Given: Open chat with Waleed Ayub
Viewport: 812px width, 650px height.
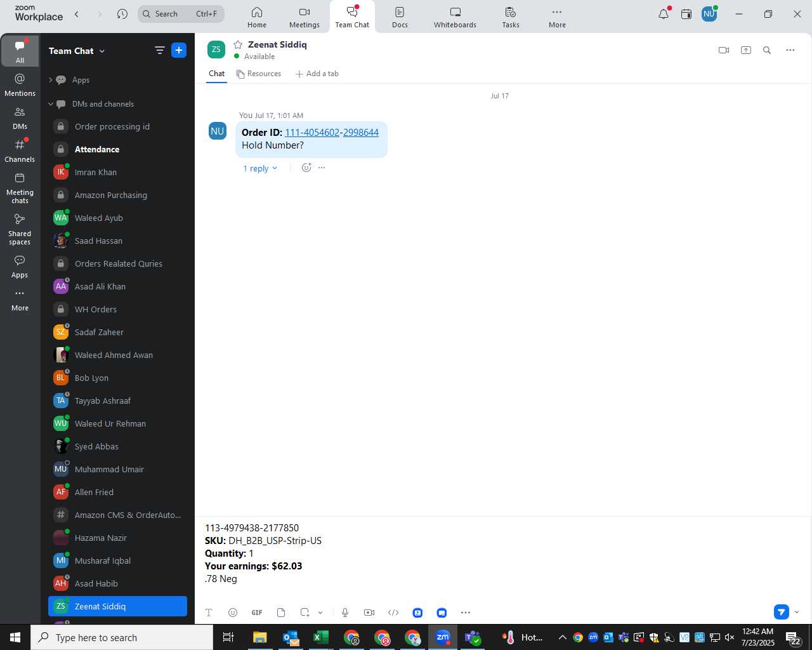Looking at the screenshot, I should point(118,218).
